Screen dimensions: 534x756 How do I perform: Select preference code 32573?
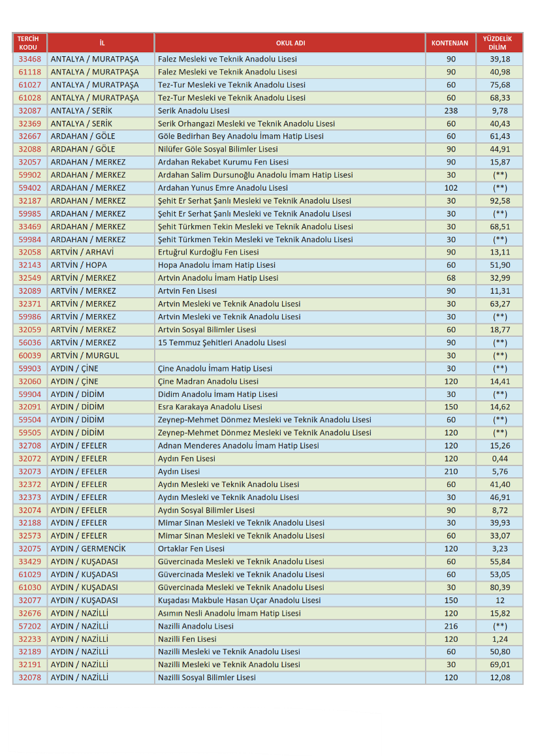click(x=30, y=536)
